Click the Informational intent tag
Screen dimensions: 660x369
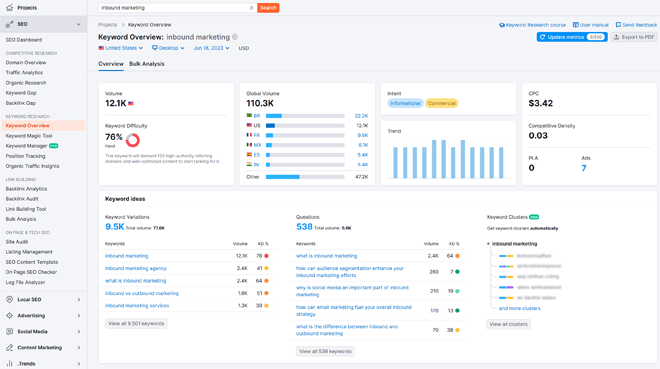click(x=405, y=103)
